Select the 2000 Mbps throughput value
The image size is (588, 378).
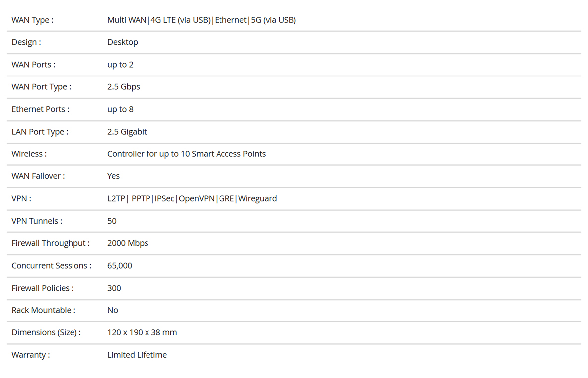128,243
